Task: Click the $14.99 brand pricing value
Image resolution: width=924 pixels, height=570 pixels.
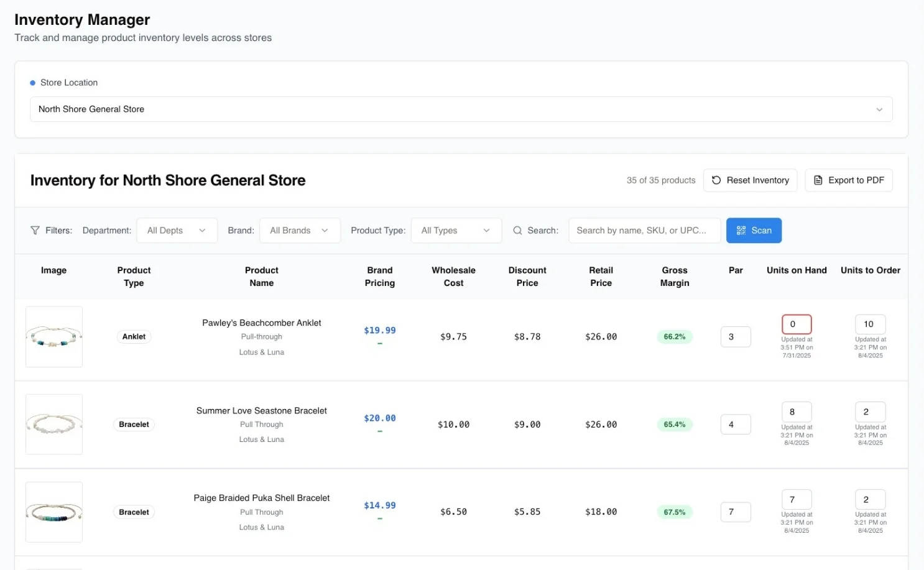Action: click(x=380, y=505)
